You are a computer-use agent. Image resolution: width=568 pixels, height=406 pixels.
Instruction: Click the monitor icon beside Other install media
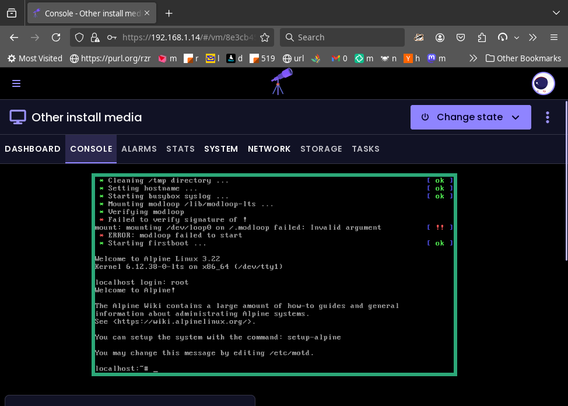(x=18, y=117)
